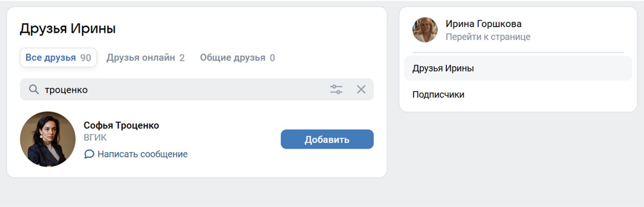Open the Общие друзья tab
644x207 pixels.
pos(232,58)
